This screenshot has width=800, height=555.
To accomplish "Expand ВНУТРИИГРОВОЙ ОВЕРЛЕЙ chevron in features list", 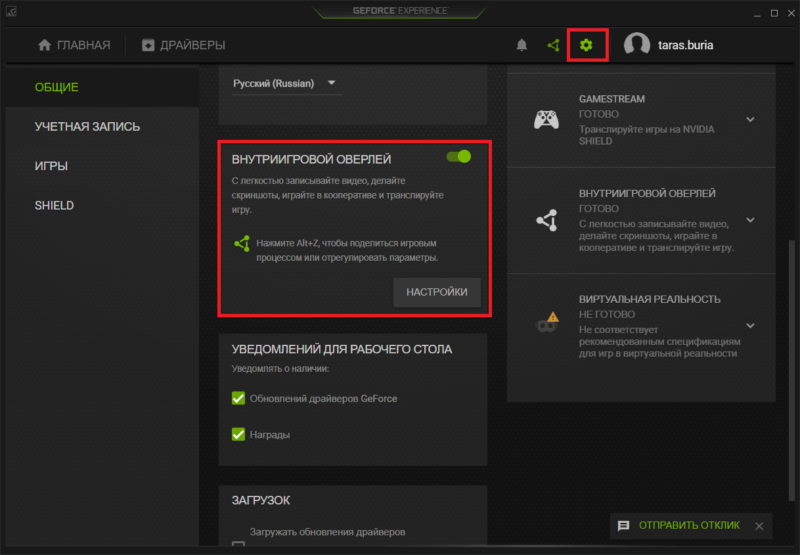I will (750, 220).
